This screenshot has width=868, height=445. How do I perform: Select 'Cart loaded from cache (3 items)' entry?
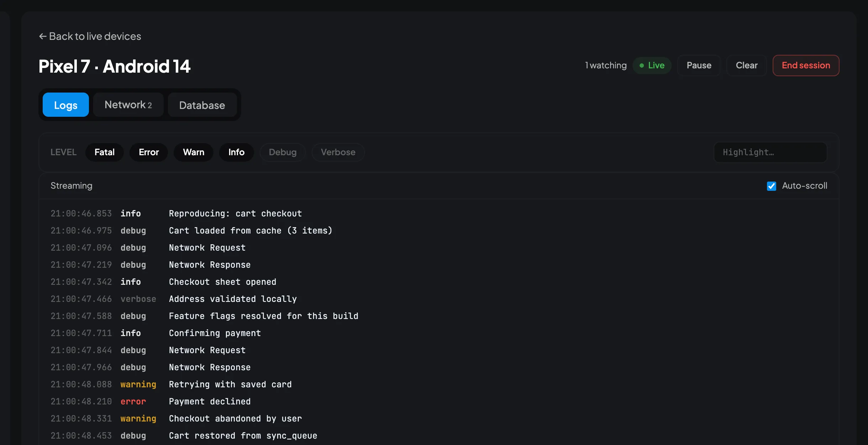click(x=439, y=231)
